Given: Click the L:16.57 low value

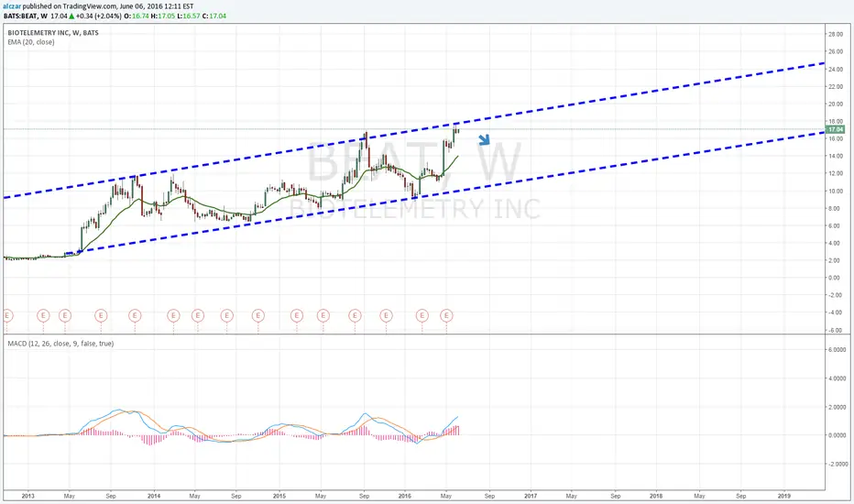Looking at the screenshot, I should 189,16.
